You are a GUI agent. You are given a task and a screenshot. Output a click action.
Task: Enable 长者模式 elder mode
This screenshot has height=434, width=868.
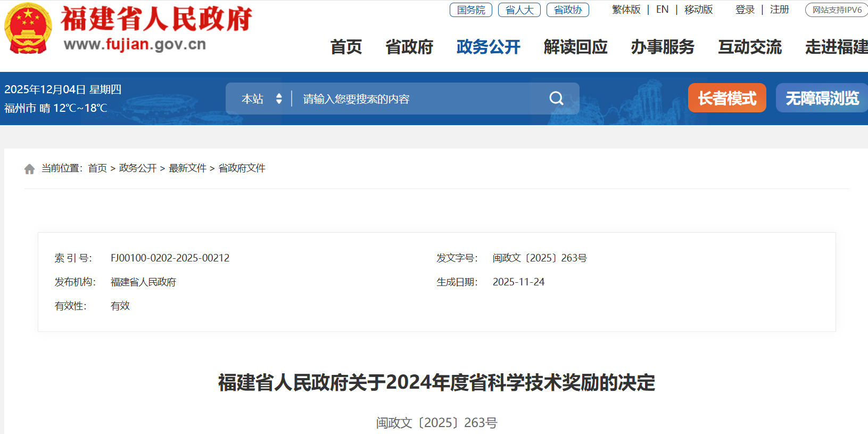(x=726, y=98)
